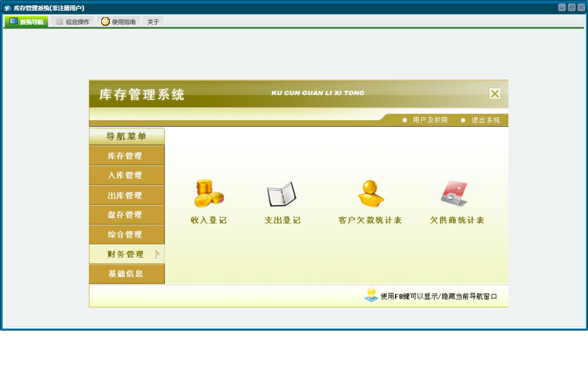Click the 欠供商统计表 label
Image resolution: width=588 pixels, height=383 pixels.
(x=457, y=220)
